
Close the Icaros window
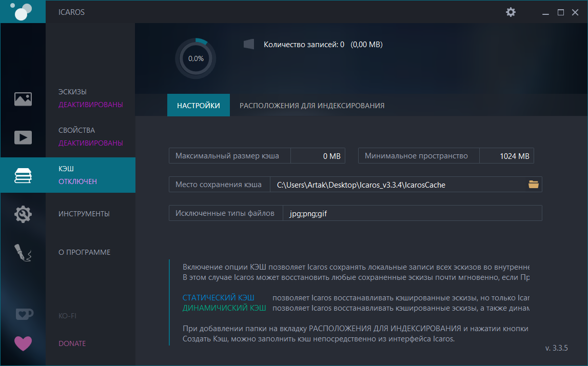point(575,12)
